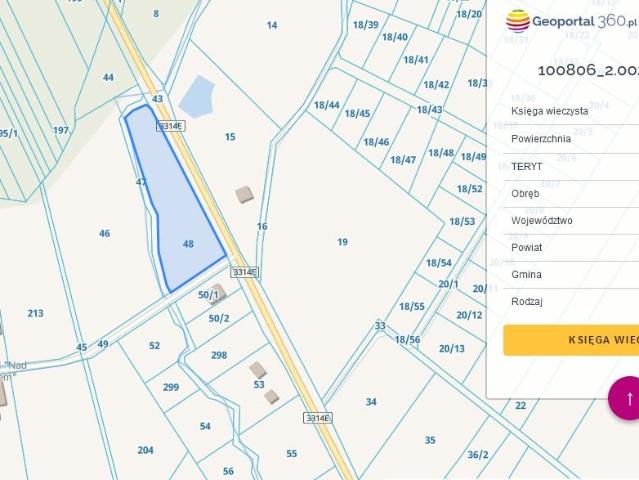Screen dimensions: 639x480
Task: Click parcel label 197
Action: click(x=61, y=130)
